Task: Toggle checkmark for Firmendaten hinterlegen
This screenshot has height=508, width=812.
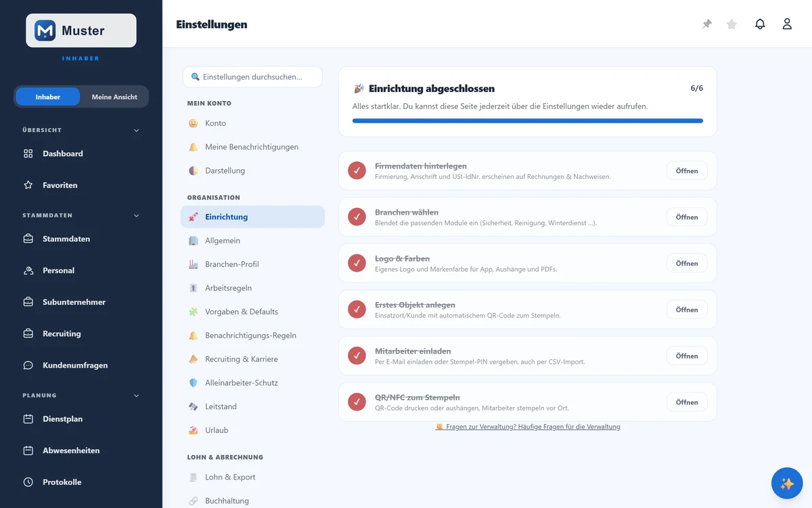Action: click(357, 171)
